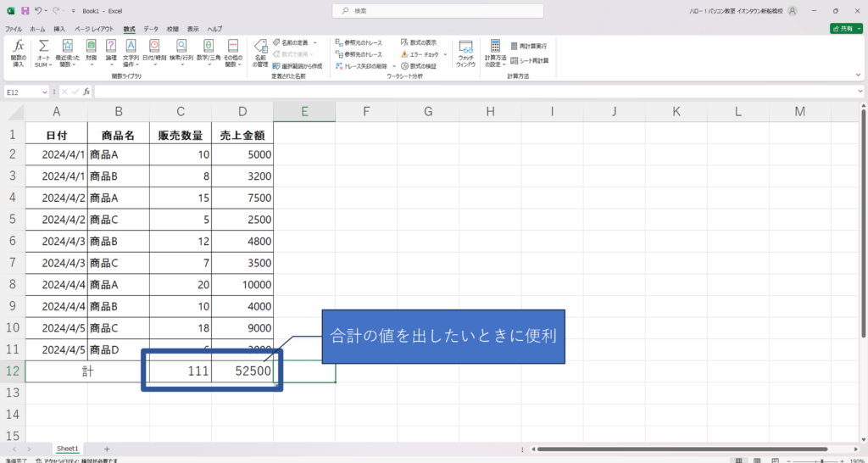The width and height of the screenshot is (868, 463).
Task: Open the File (ファイル) tab
Action: coord(14,29)
